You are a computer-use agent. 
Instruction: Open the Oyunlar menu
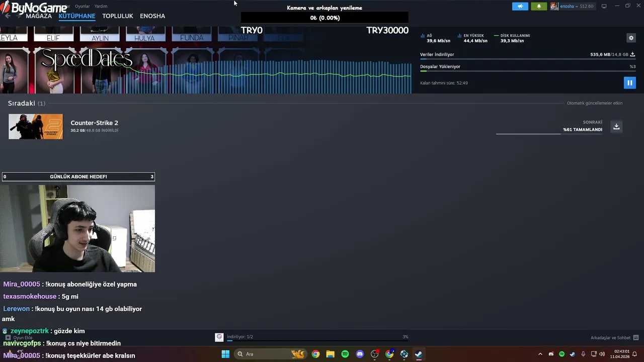pos(82,7)
